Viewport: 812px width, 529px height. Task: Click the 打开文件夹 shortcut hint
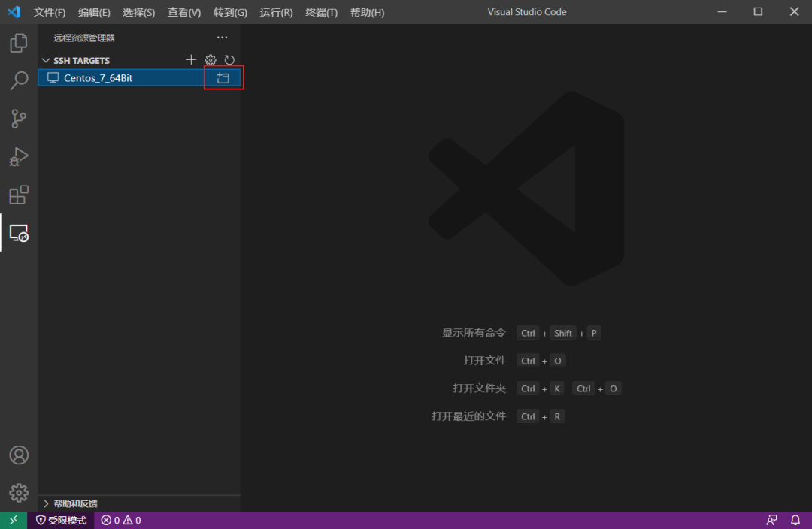point(479,388)
